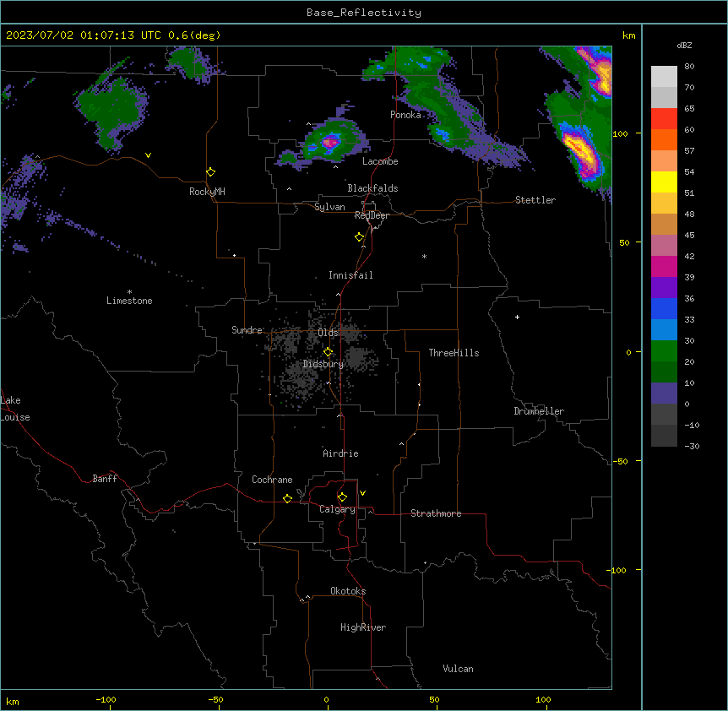Screen dimensions: 728x711
Task: Click the yellow diamond marker near RockyMH
Action: tap(211, 172)
